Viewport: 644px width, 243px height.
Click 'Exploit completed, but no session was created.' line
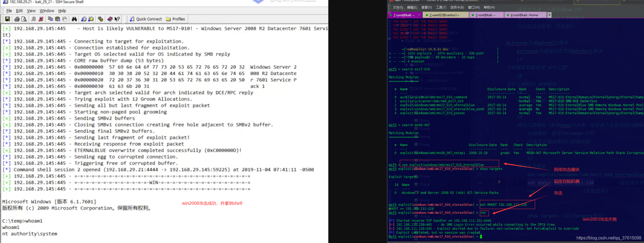click(x=435, y=233)
